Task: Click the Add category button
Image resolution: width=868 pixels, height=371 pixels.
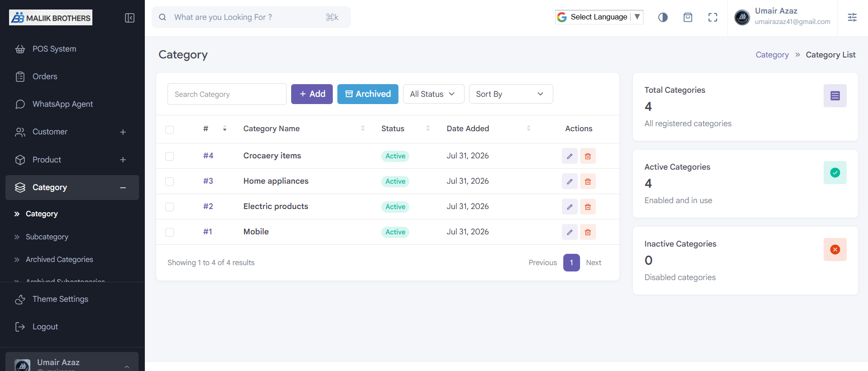Action: (312, 94)
